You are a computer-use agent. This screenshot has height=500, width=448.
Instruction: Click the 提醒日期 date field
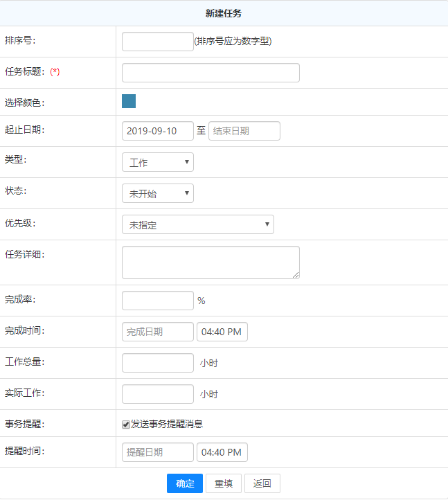click(157, 452)
